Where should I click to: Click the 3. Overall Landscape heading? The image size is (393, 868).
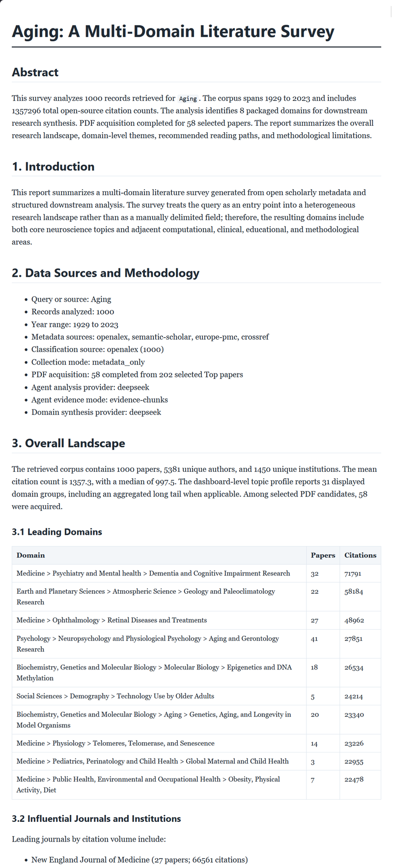pyautogui.click(x=68, y=443)
